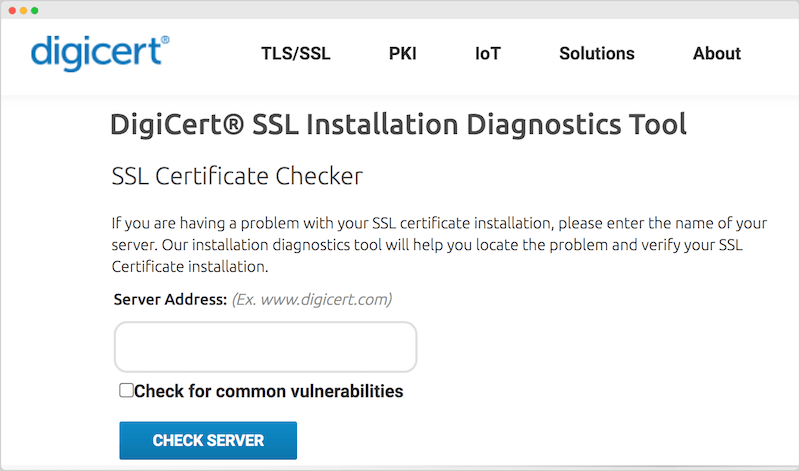The height and width of the screenshot is (471, 800).
Task: Click the yellow minimize window dot
Action: 23,10
